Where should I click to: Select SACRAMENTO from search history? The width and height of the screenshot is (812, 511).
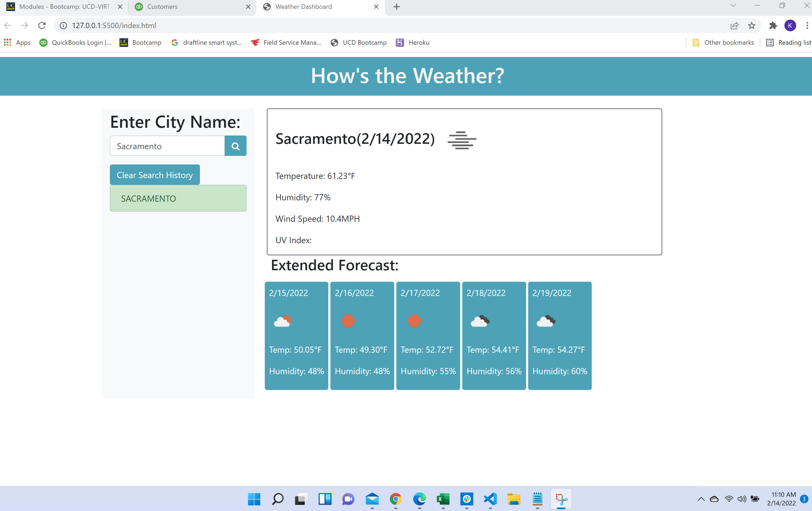[x=178, y=198]
